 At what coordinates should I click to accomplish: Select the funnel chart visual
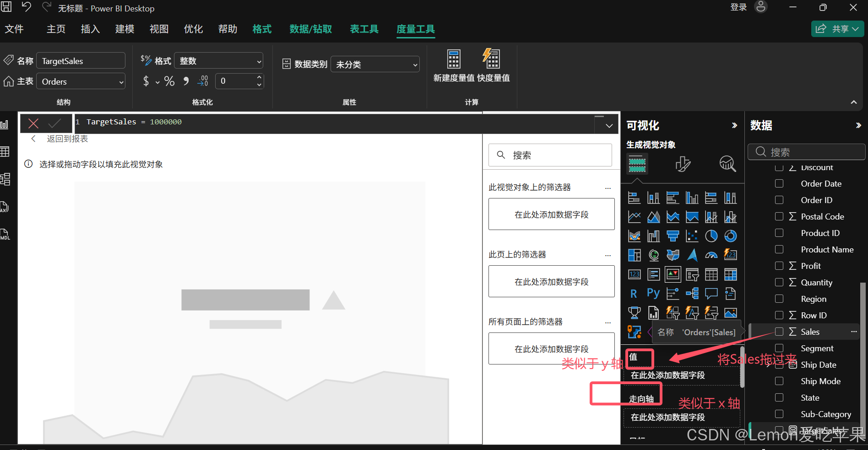click(673, 236)
